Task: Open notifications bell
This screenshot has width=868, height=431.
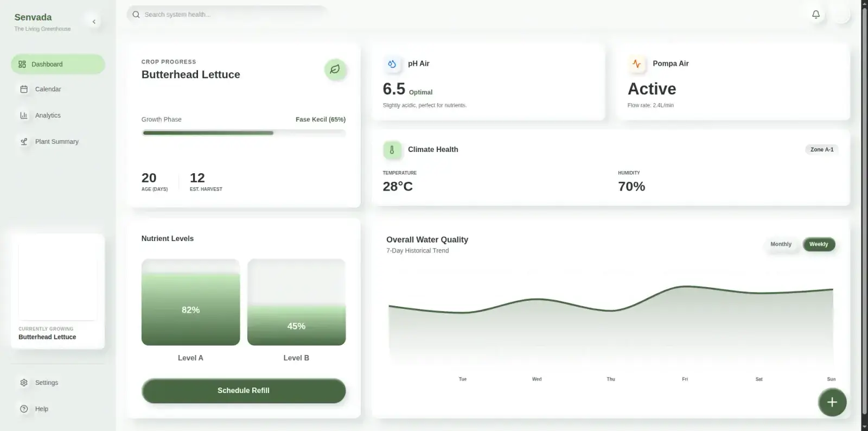Action: [815, 15]
